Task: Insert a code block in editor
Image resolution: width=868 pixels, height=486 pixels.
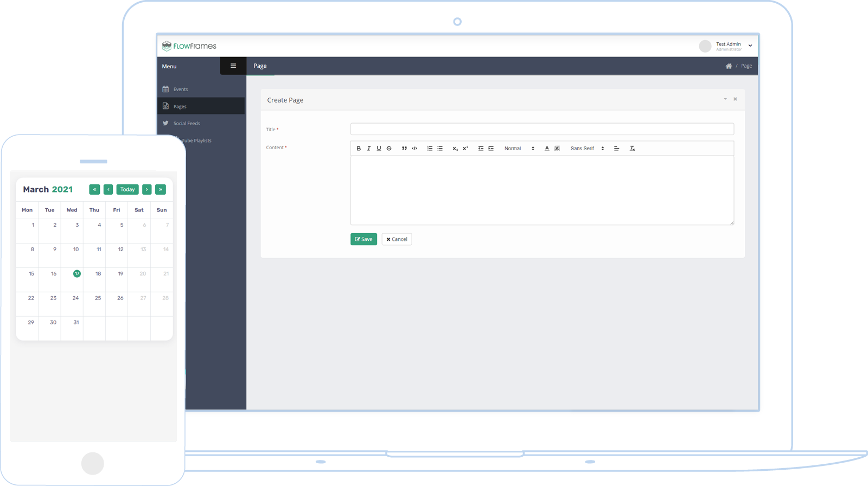Action: (414, 149)
